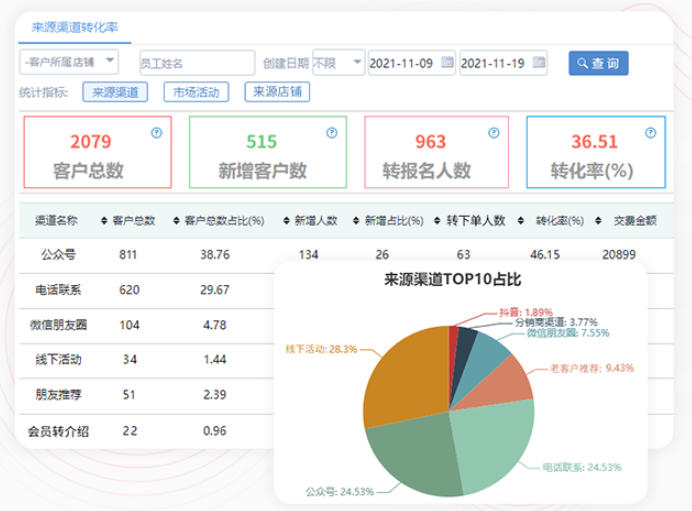Click the 线下活动: 28.3% pie label
692x511 pixels.
[321, 349]
